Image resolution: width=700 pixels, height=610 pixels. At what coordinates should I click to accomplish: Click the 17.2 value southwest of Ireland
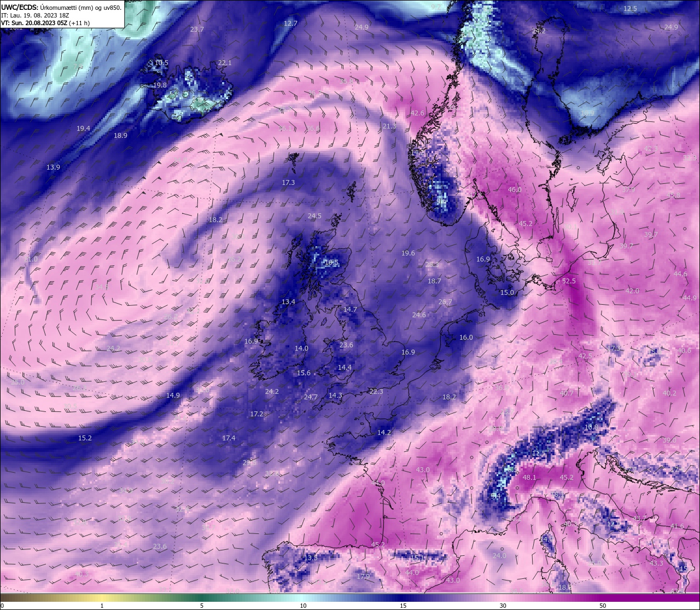click(256, 414)
